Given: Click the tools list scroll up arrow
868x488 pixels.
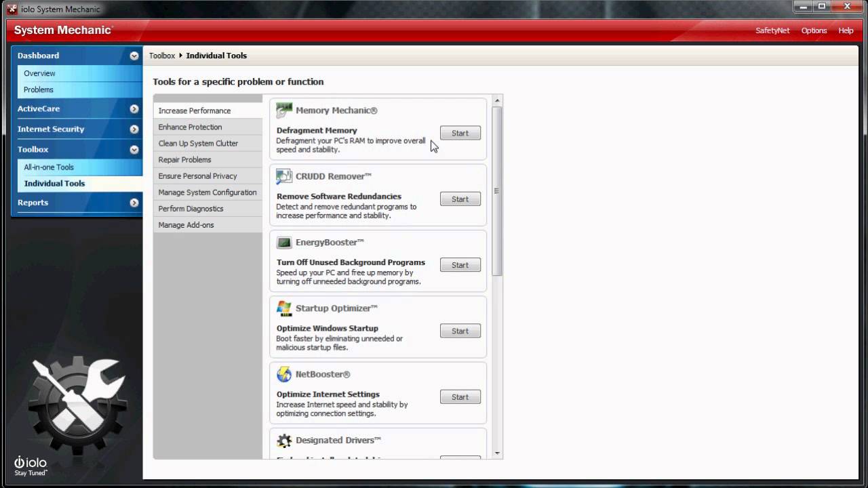Looking at the screenshot, I should [498, 101].
